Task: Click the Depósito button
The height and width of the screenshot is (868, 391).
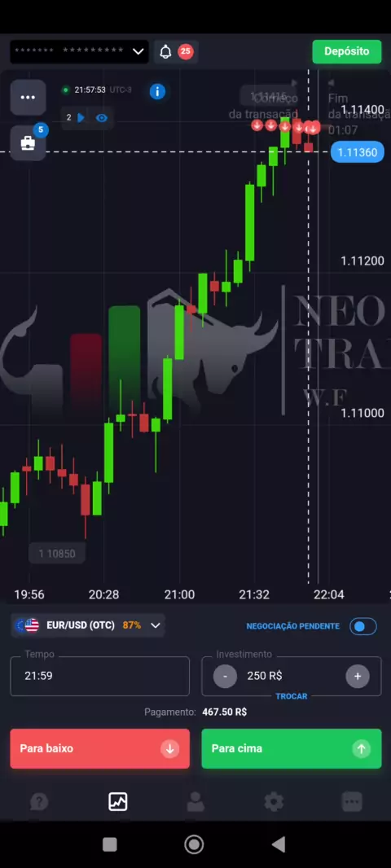Action: coord(347,51)
